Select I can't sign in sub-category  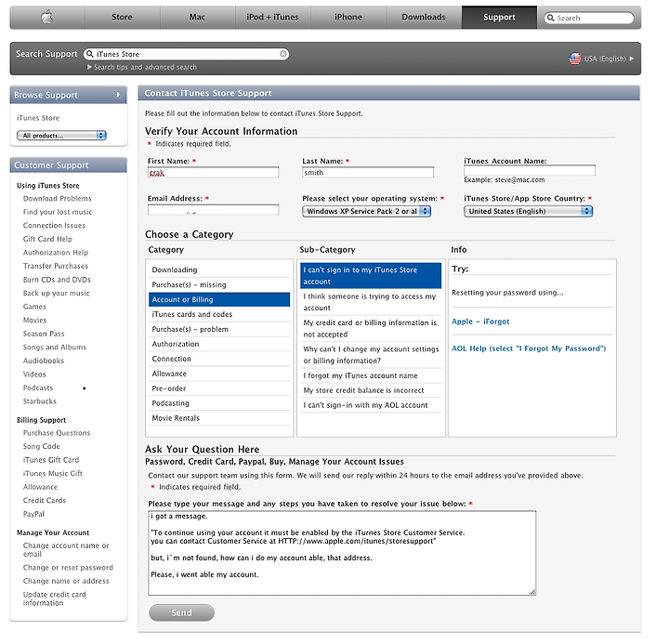pos(371,276)
